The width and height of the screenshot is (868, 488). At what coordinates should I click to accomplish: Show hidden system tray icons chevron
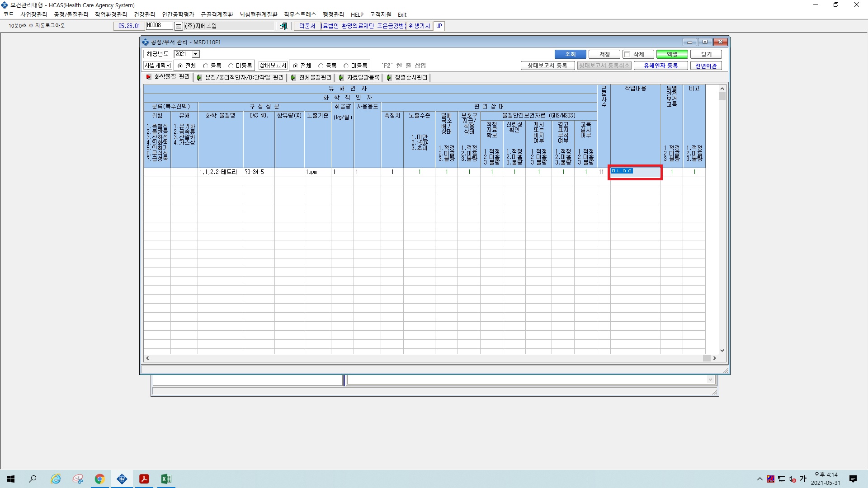[x=759, y=479]
